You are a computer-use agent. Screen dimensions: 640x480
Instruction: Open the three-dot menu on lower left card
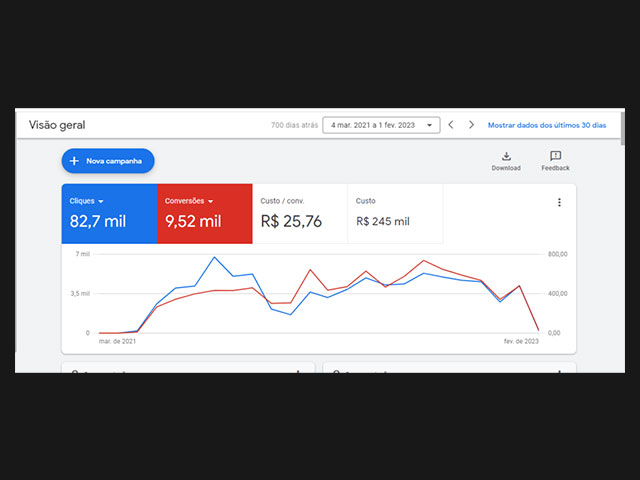pyautogui.click(x=297, y=371)
